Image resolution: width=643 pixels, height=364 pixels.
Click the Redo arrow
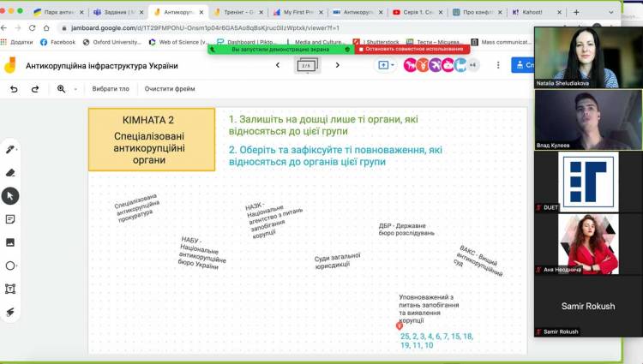pyautogui.click(x=35, y=89)
